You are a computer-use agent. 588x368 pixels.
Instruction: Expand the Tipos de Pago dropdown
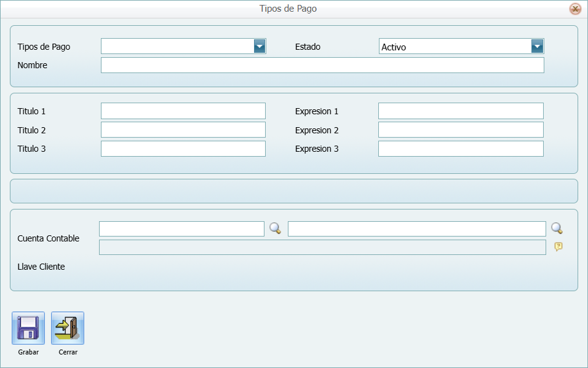pos(259,47)
